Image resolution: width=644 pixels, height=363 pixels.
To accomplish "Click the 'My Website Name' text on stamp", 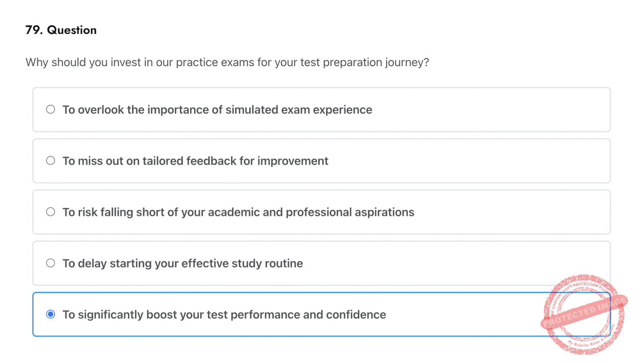I will tap(584, 344).
